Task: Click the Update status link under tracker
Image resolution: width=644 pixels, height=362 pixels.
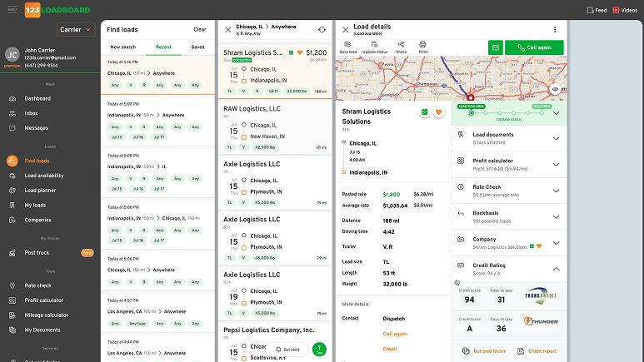Action: pyautogui.click(x=509, y=120)
